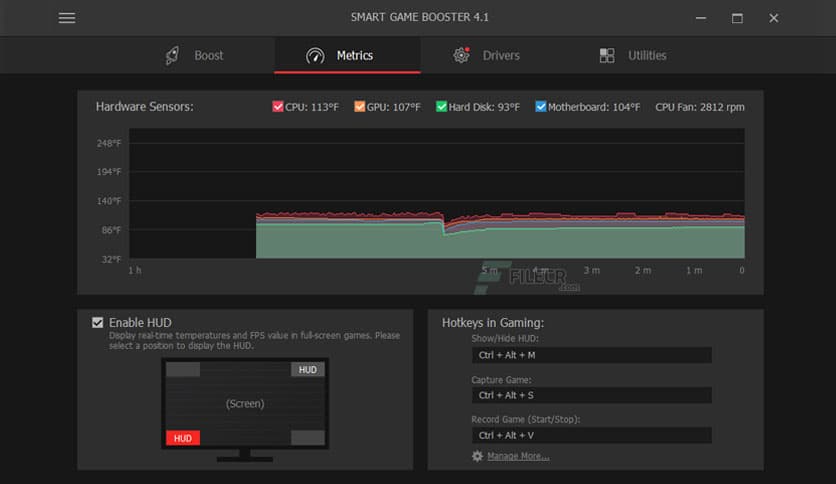This screenshot has height=484, width=836.
Task: Select the top-left HUD position box
Action: click(x=183, y=370)
